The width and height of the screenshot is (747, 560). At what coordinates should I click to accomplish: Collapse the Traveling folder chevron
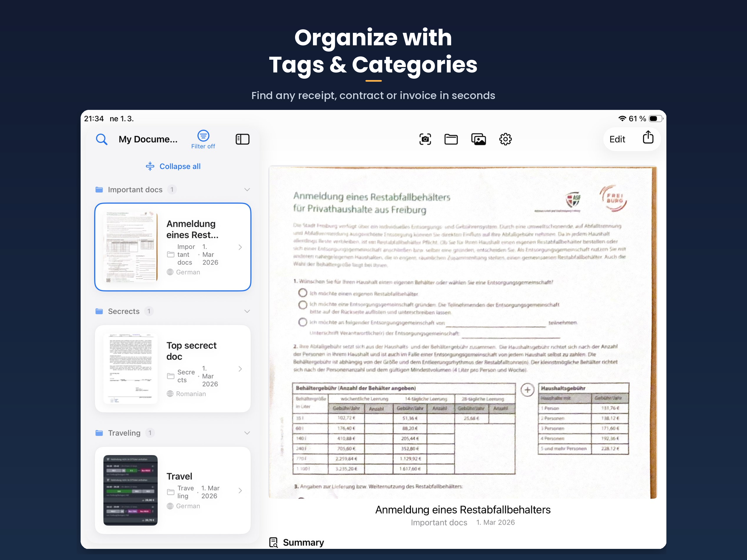tap(247, 433)
